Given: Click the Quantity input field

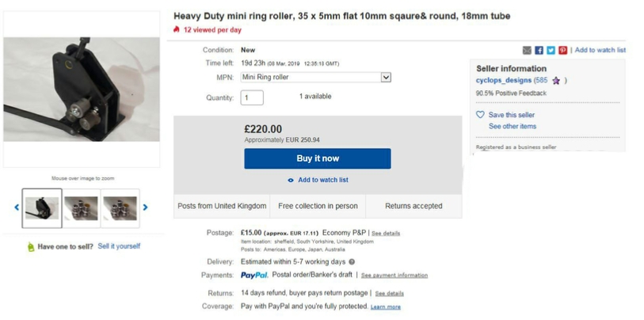Looking at the screenshot, I should (252, 98).
